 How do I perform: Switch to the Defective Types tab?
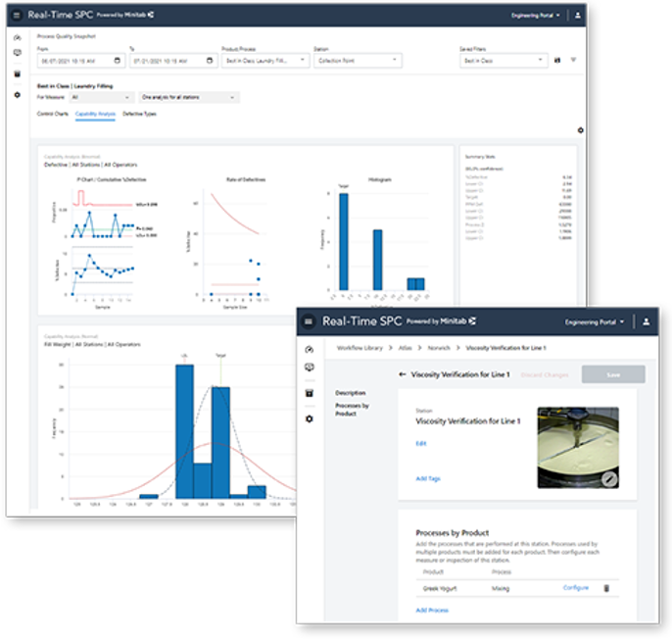(x=139, y=114)
